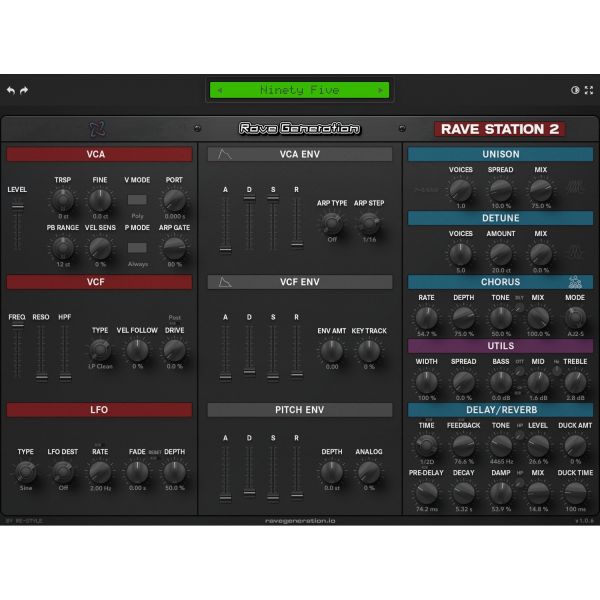600x600 pixels.
Task: Click the VCF ENV sustain slider
Action: (273, 352)
